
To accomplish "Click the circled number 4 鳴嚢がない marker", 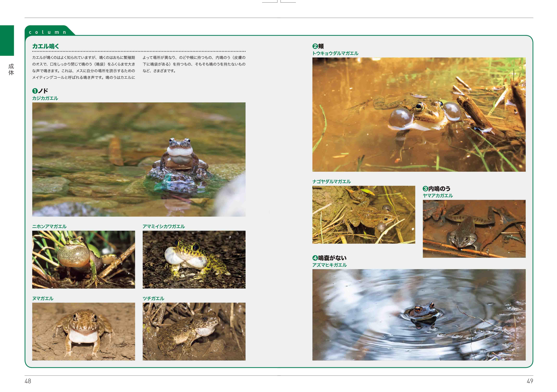I will click(315, 258).
